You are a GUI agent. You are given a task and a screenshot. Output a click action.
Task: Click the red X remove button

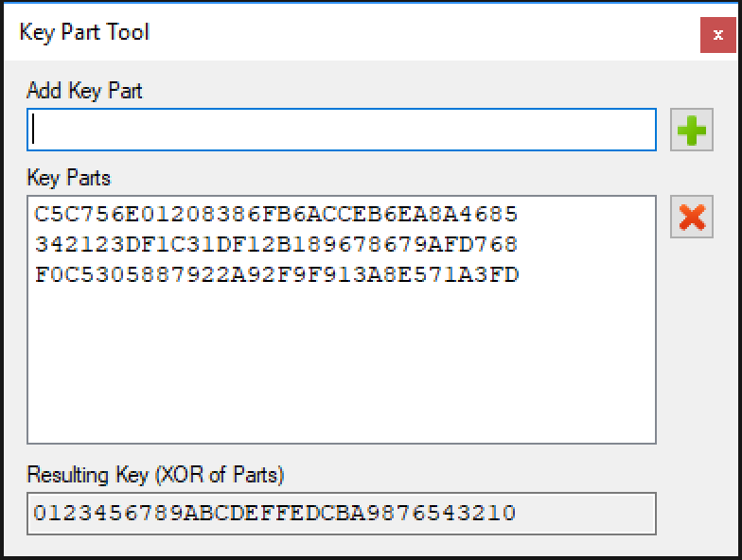pos(691,217)
